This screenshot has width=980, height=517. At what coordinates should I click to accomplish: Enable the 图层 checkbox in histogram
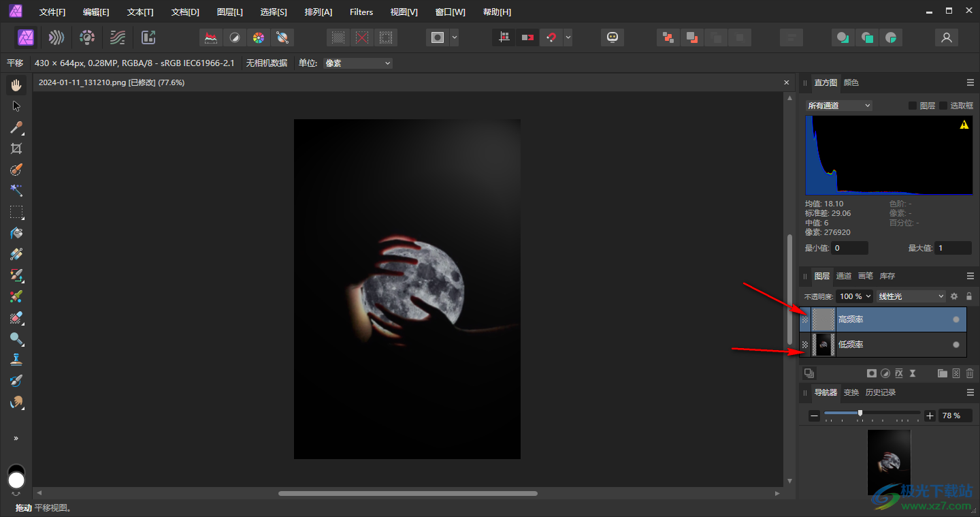913,106
